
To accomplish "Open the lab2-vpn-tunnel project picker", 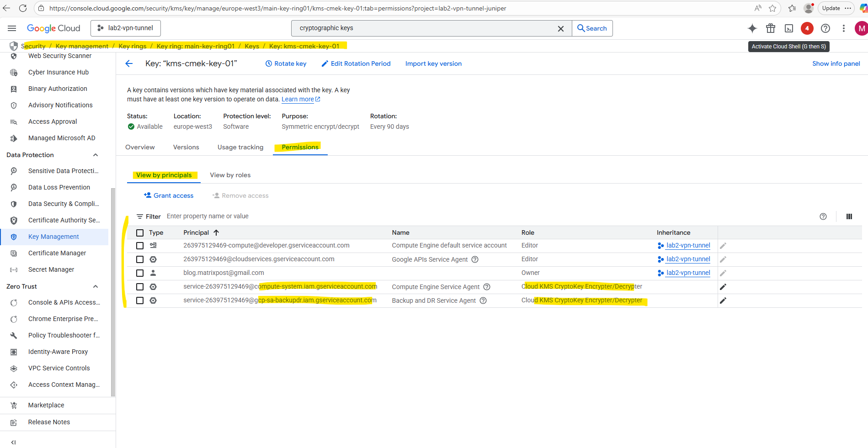I will click(x=126, y=28).
